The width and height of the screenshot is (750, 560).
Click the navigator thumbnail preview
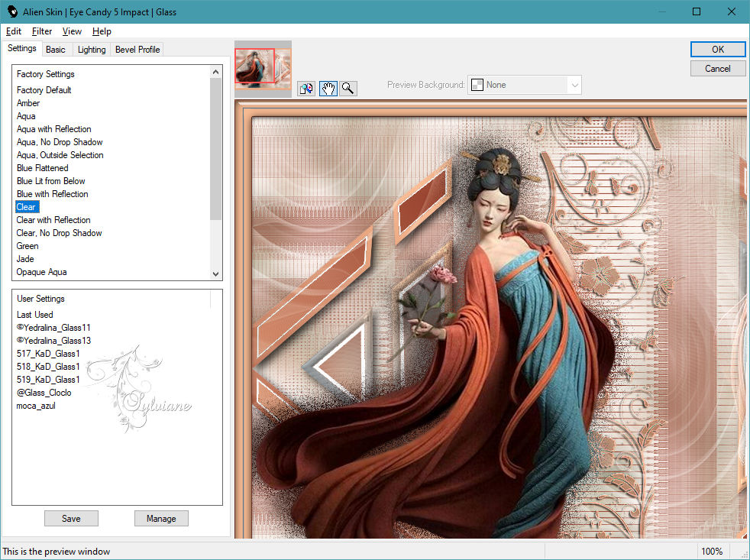click(x=263, y=69)
